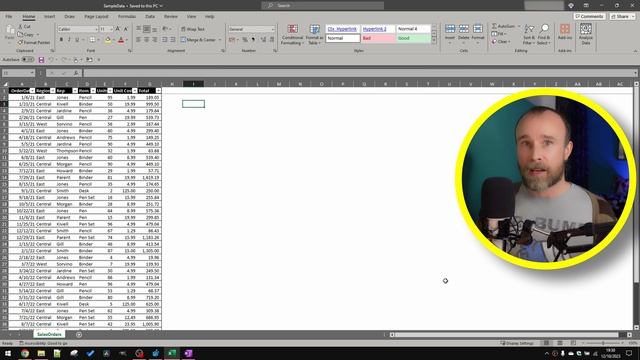Open Conditional Formatting
Image resolution: width=640 pixels, height=360 pixels.
click(x=292, y=35)
